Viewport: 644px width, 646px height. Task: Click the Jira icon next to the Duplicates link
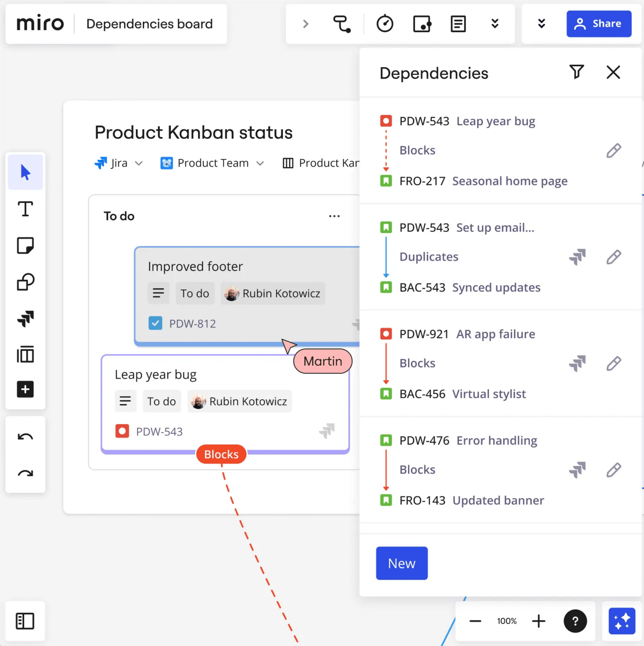tap(578, 257)
